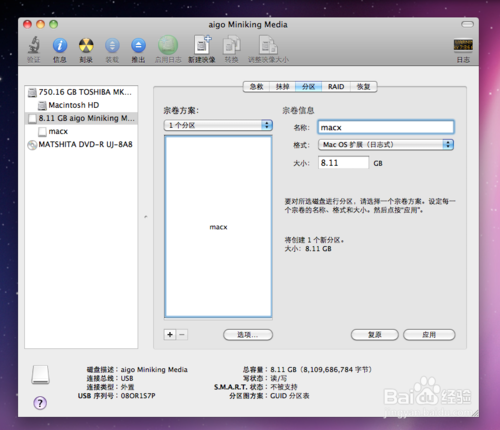The height and width of the screenshot is (430, 500).
Task: Switch to the Restore (恢复) tab
Action: click(x=364, y=87)
